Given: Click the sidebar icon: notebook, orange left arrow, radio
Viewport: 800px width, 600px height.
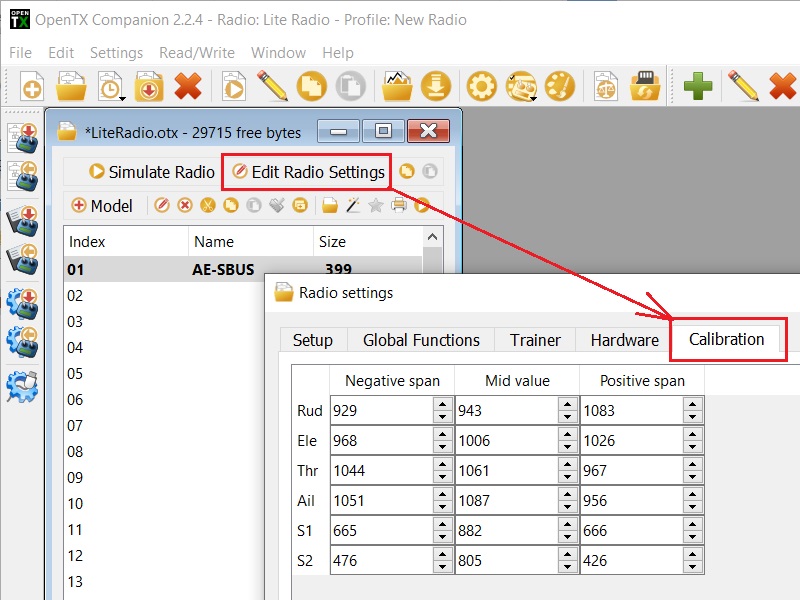Looking at the screenshot, I should tap(23, 259).
